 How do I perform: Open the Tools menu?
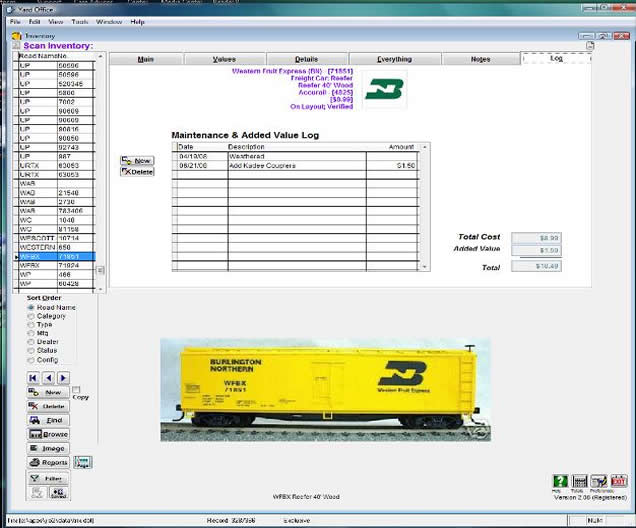[x=80, y=22]
